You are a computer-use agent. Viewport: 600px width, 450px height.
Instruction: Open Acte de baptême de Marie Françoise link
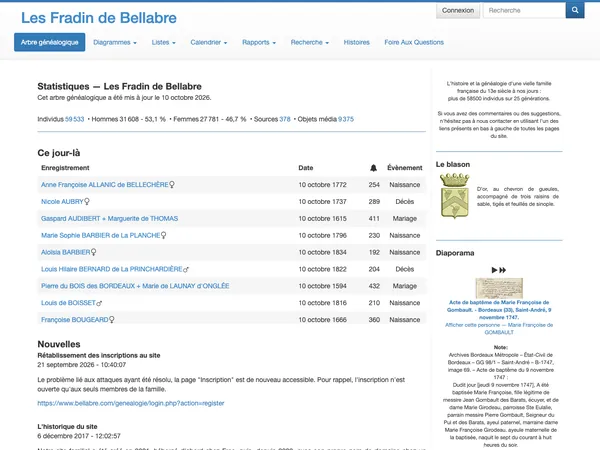coord(499,310)
